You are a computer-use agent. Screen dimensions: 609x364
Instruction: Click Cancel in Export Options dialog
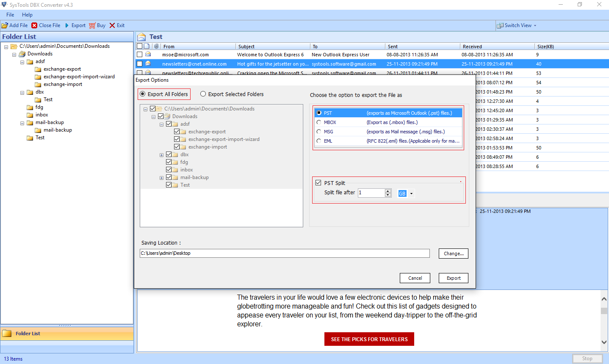click(415, 278)
